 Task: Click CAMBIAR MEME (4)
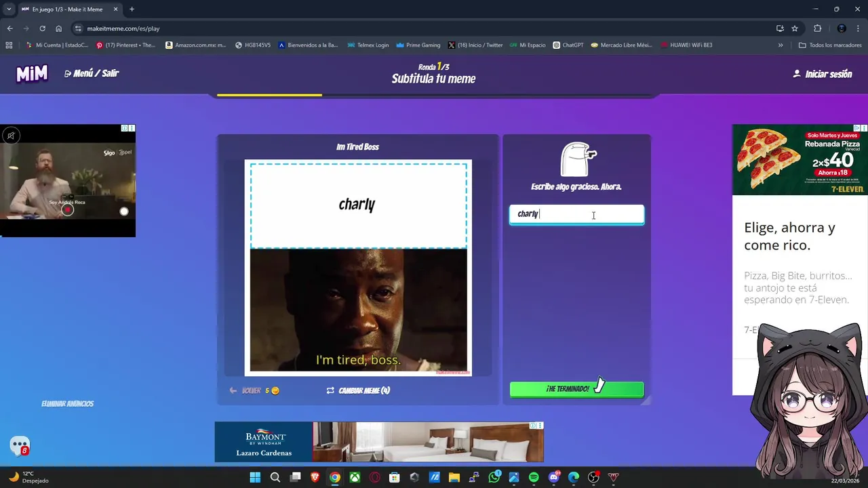point(358,390)
